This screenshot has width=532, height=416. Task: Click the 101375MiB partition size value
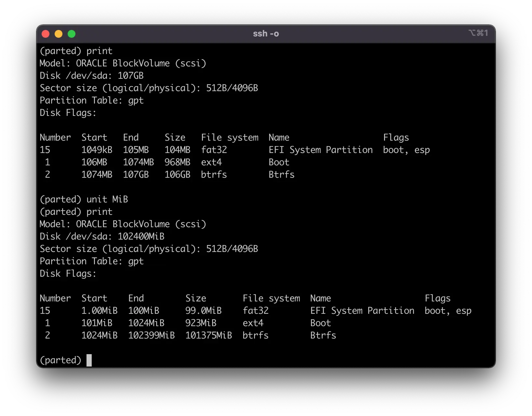[208, 335]
